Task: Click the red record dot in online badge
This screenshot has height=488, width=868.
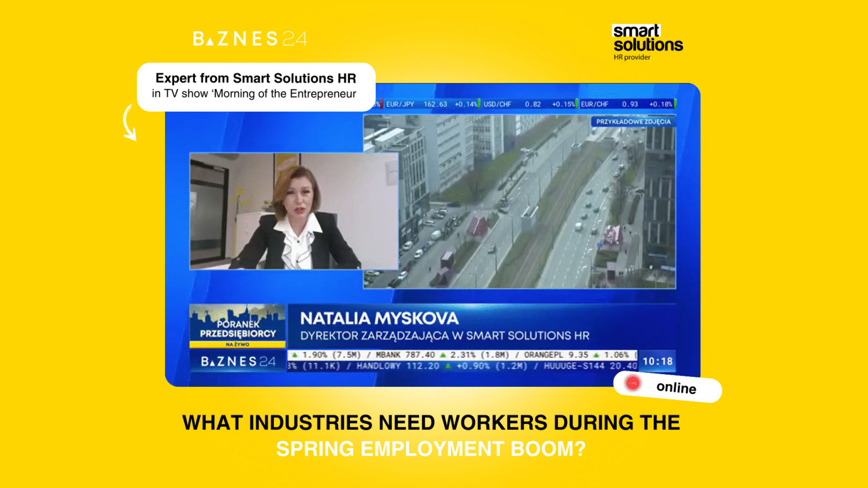Action: pos(633,383)
